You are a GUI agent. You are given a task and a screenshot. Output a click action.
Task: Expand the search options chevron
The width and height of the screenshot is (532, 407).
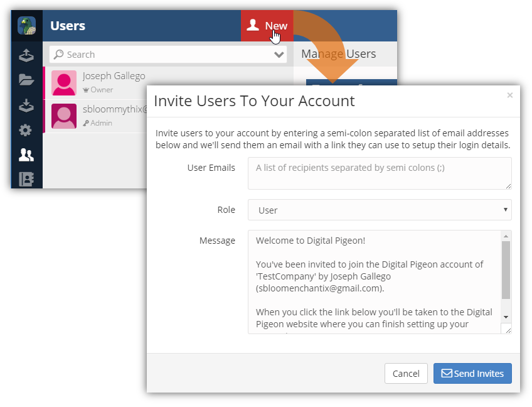pyautogui.click(x=279, y=55)
